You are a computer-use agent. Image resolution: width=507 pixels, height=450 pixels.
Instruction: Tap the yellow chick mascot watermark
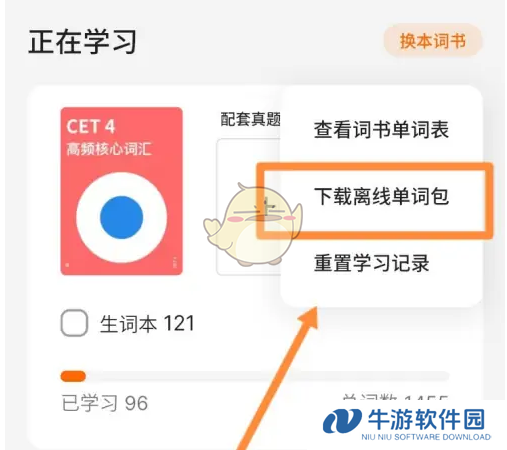(253, 224)
